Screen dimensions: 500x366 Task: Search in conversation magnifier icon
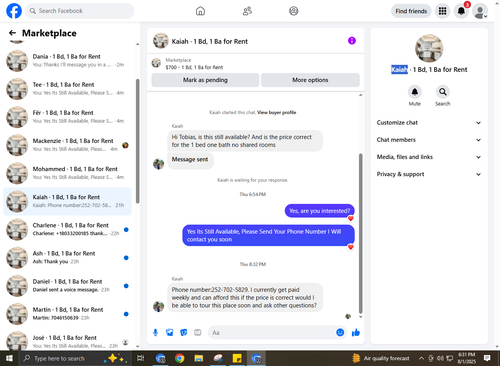coord(443,92)
